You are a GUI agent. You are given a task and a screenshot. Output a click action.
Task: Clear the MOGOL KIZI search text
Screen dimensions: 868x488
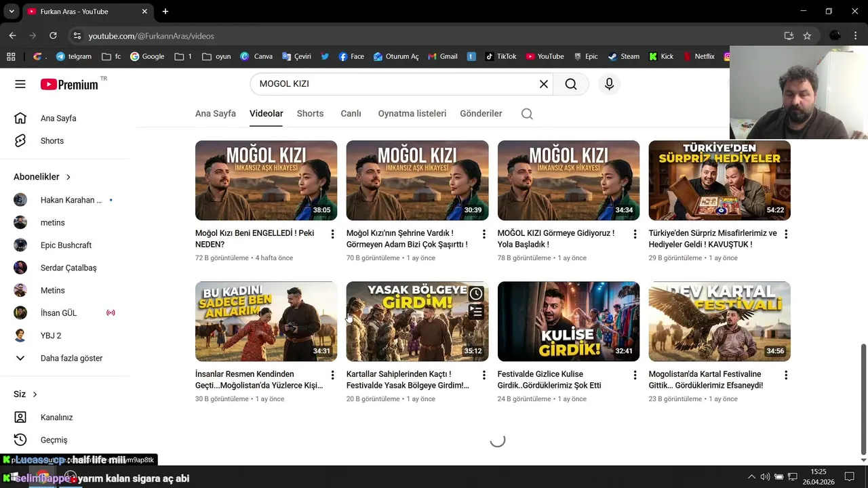click(543, 84)
